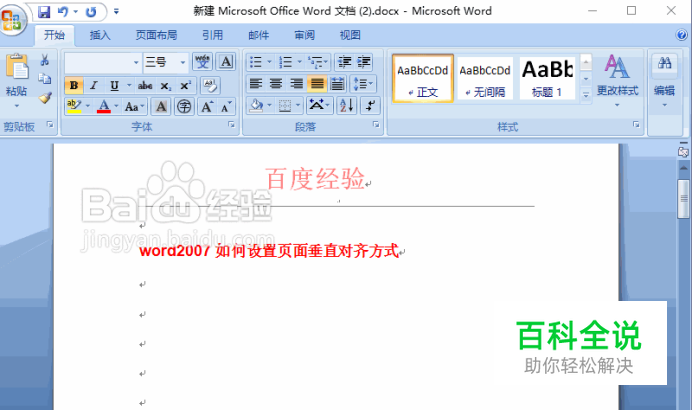
Task: Open 更改样式 change styles menu
Action: coord(617,79)
